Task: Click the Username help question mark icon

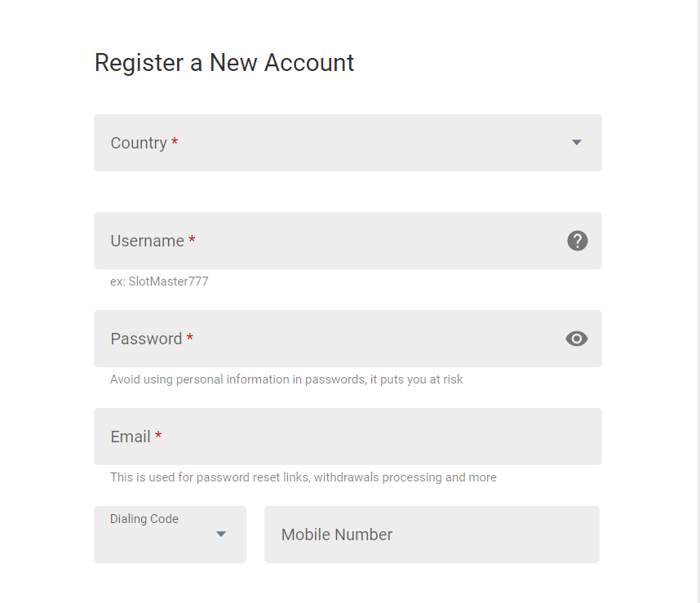Action: tap(578, 241)
